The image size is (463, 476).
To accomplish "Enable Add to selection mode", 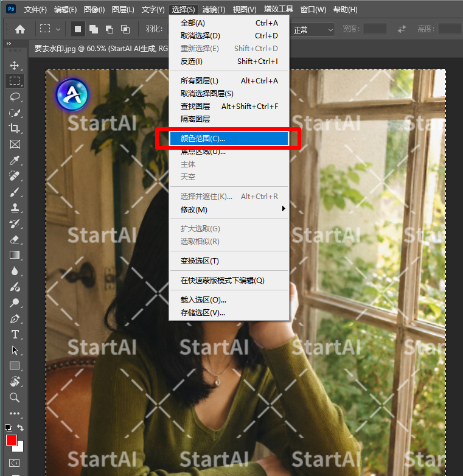I will (x=94, y=29).
